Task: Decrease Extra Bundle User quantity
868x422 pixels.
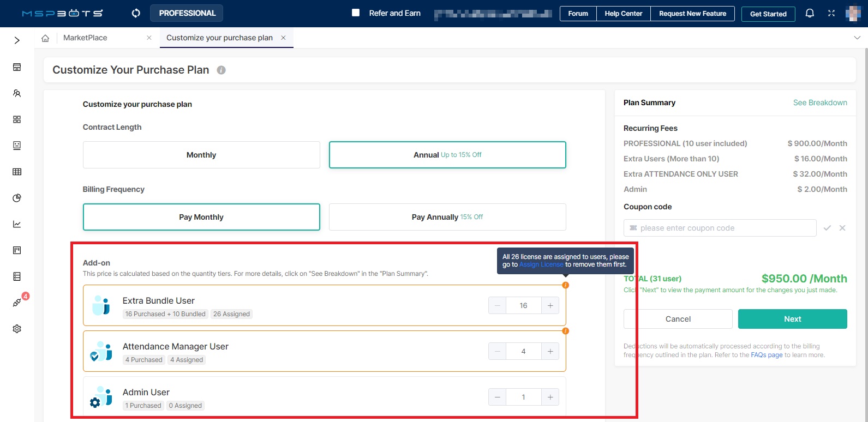Action: [x=497, y=305]
